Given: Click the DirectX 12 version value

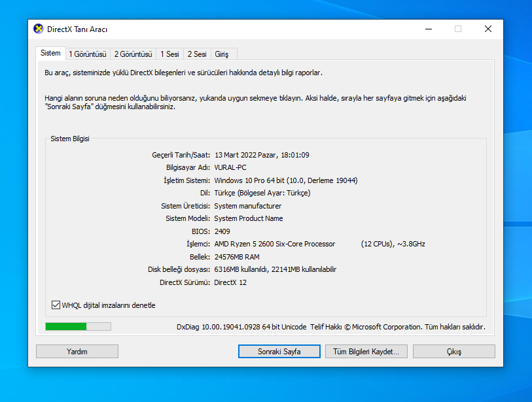Looking at the screenshot, I should (x=230, y=282).
